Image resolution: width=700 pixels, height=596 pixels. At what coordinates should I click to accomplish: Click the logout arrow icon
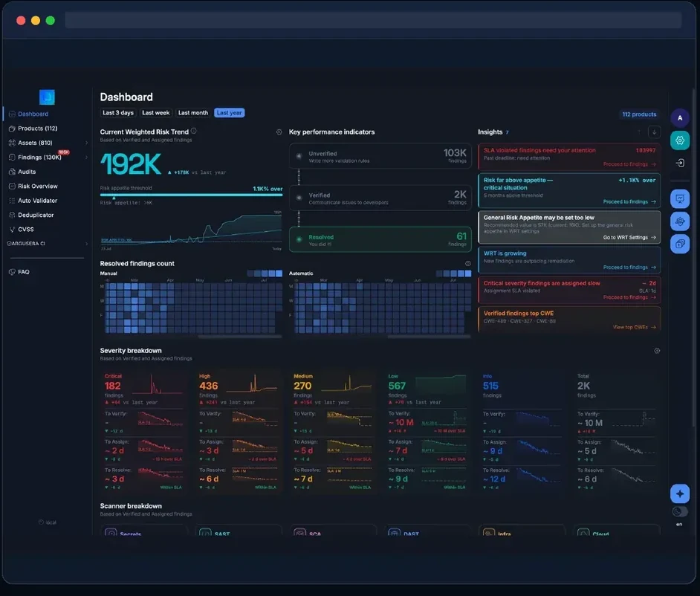tap(679, 163)
